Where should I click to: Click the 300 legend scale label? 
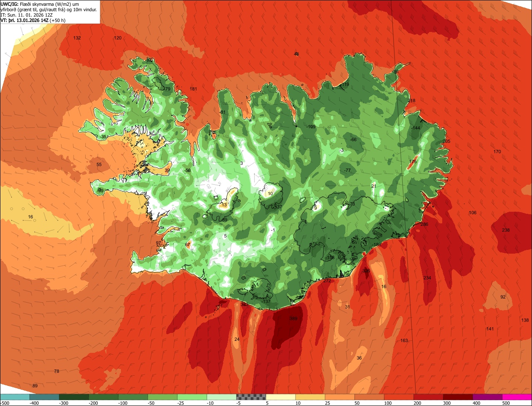447,403
